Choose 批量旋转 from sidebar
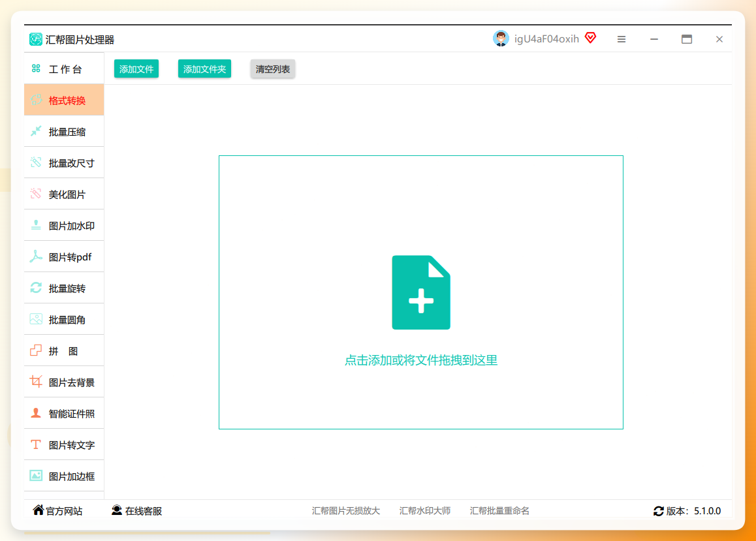Screen dimensions: 756x541 [x=64, y=288]
